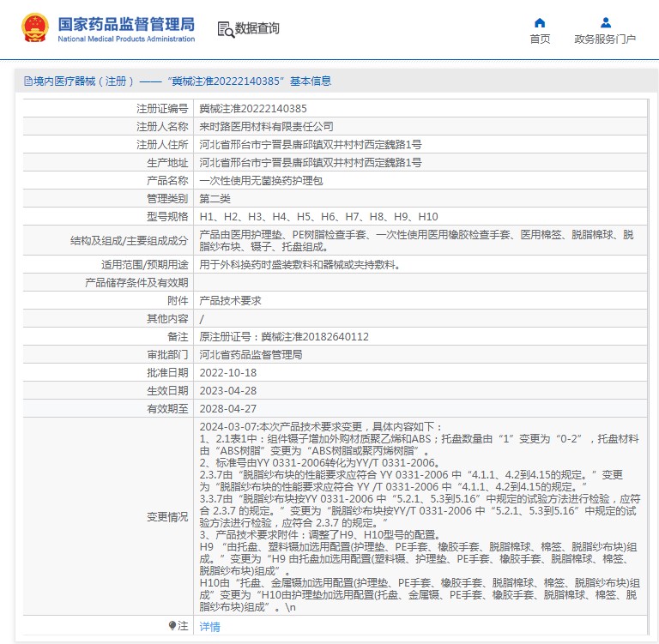
Task: Click the 型号规格 row label
Action: 167,217
